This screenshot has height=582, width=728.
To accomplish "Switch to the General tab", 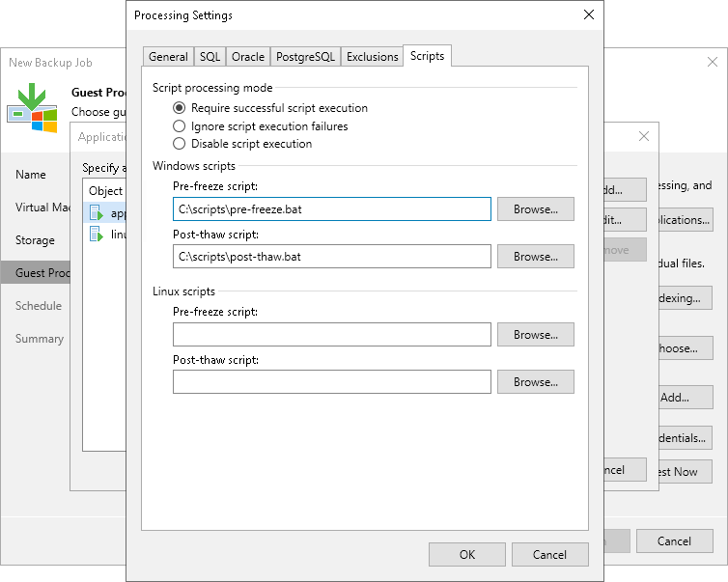I will pos(168,57).
